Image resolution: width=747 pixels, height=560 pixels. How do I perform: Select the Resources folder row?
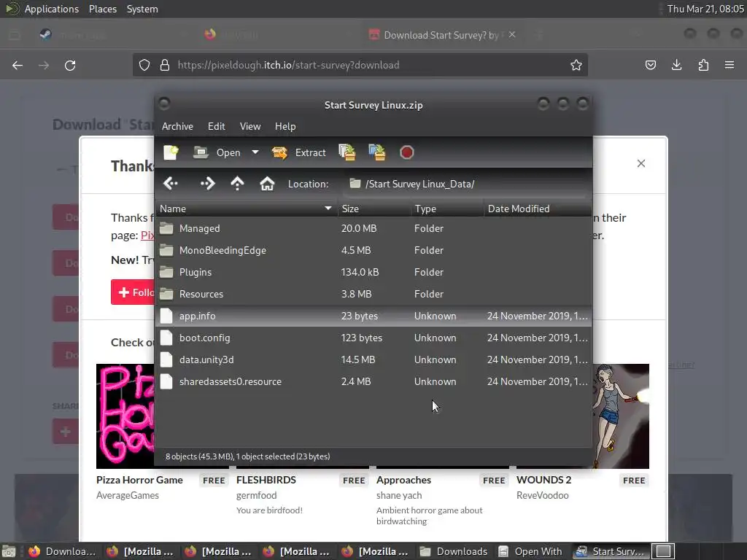coord(373,295)
